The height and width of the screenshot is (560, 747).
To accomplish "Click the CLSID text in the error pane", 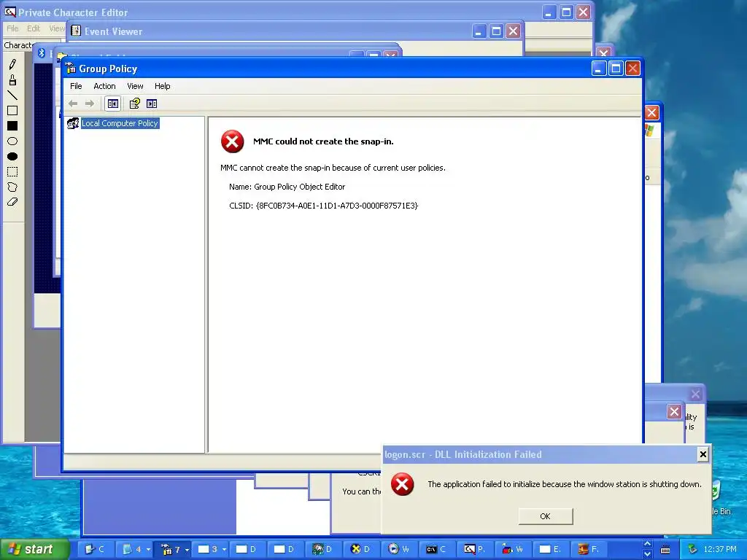I will click(x=323, y=206).
